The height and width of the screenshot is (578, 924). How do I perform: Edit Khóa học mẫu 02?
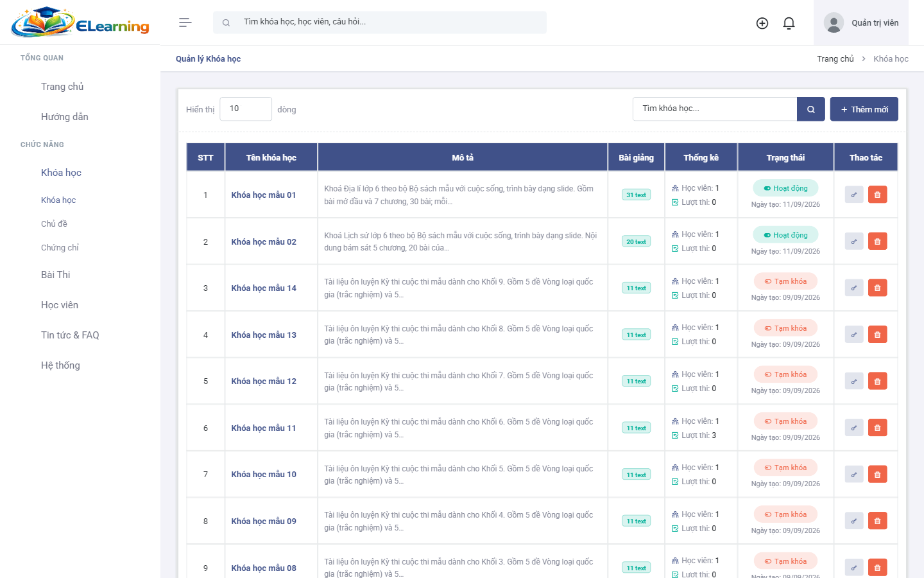pos(854,241)
